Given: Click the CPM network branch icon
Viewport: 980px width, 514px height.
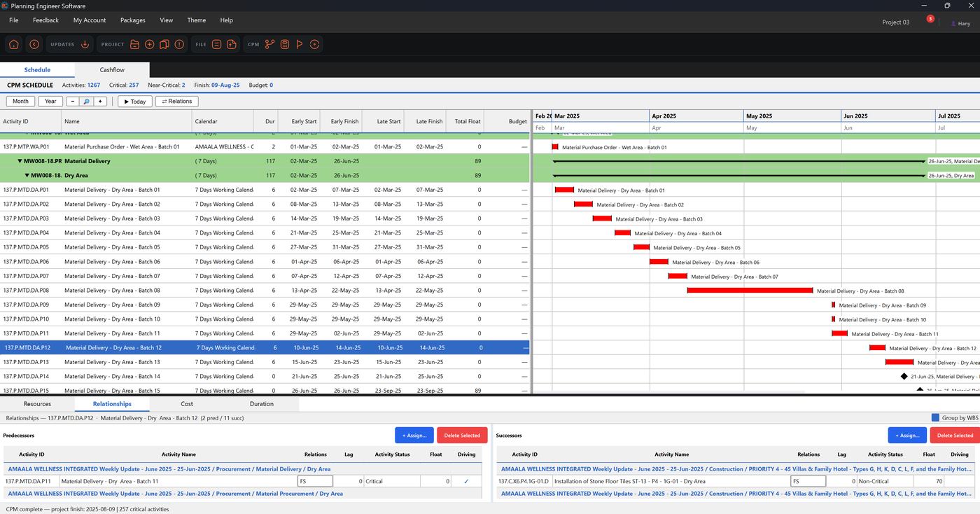Looking at the screenshot, I should click(270, 44).
